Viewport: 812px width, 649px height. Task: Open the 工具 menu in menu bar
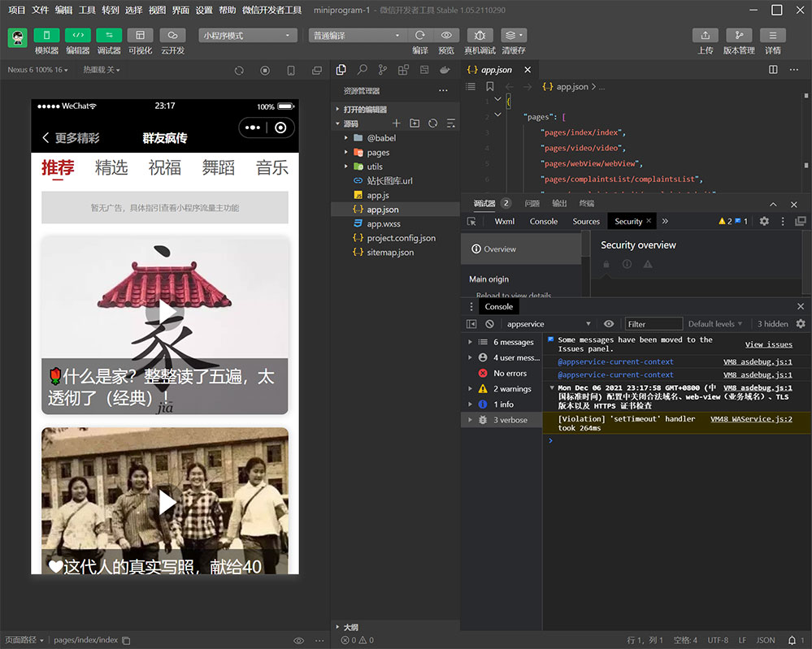[87, 11]
